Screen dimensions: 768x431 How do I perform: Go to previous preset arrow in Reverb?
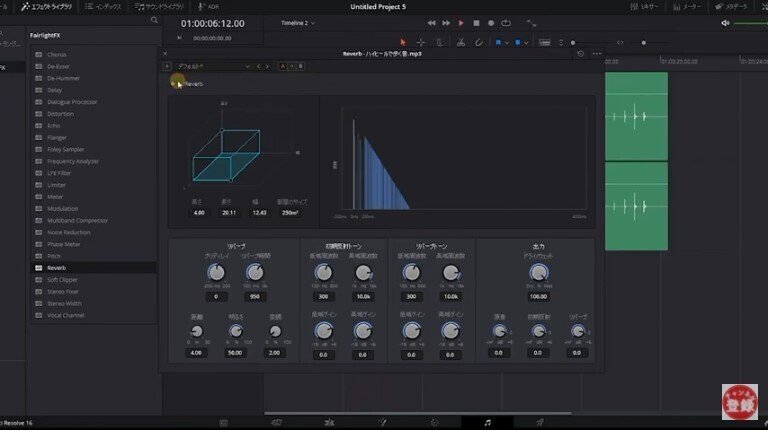[x=259, y=66]
